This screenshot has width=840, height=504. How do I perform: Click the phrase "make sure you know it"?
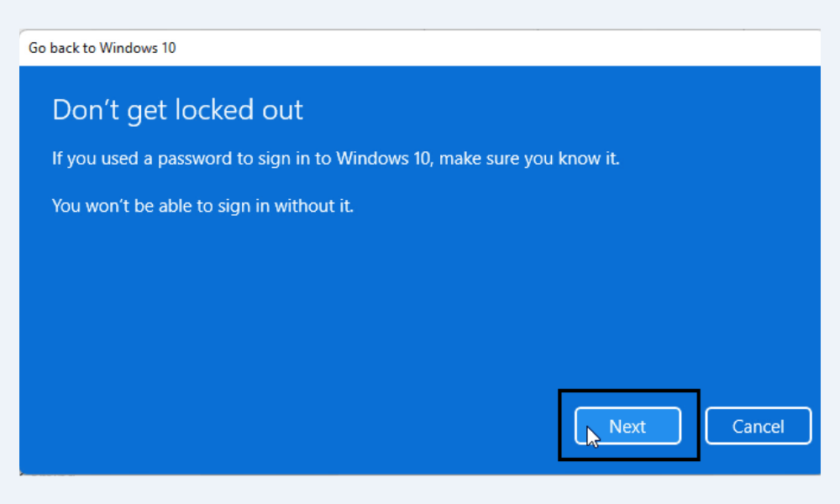click(x=532, y=159)
